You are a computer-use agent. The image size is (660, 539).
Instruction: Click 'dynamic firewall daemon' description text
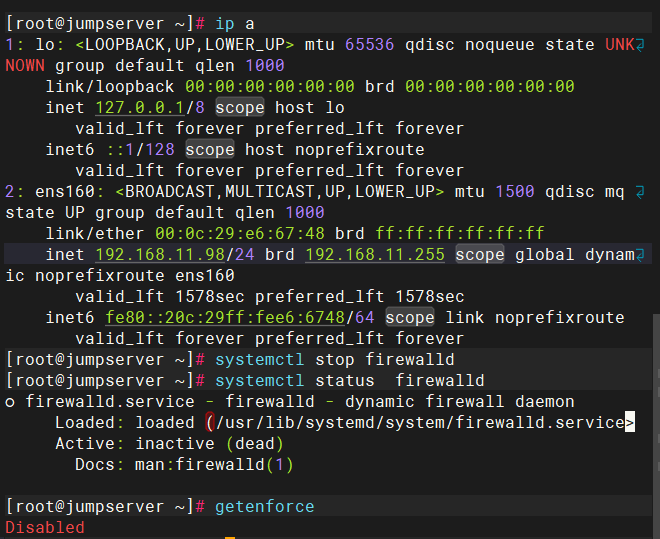tap(460, 402)
